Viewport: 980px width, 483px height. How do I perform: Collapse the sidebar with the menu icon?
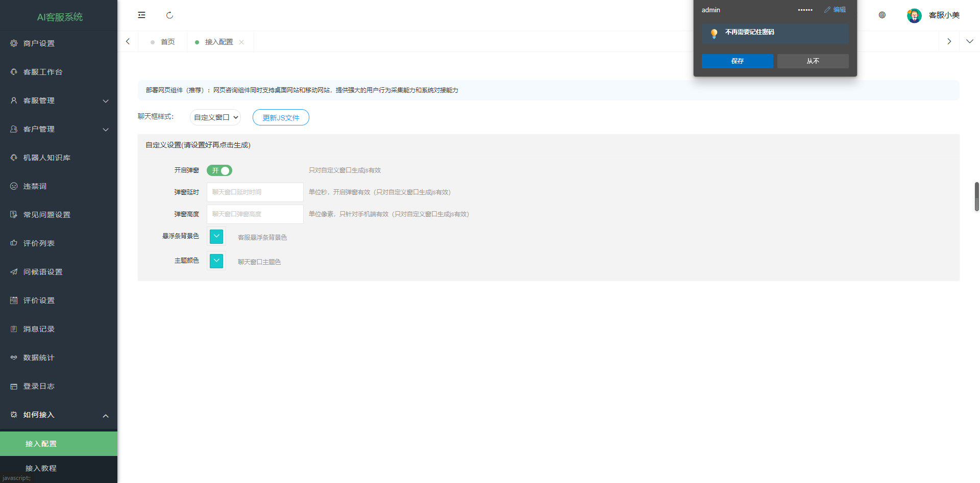point(141,15)
